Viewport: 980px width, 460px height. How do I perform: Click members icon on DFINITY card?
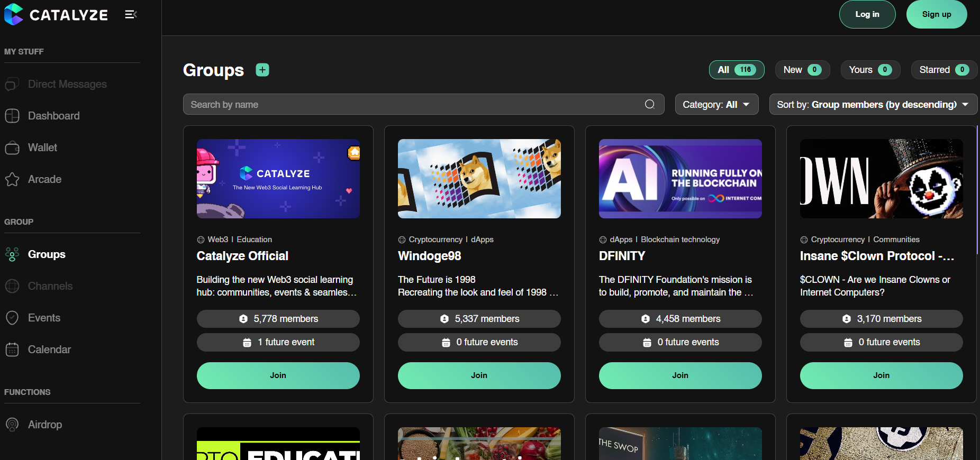(646, 319)
